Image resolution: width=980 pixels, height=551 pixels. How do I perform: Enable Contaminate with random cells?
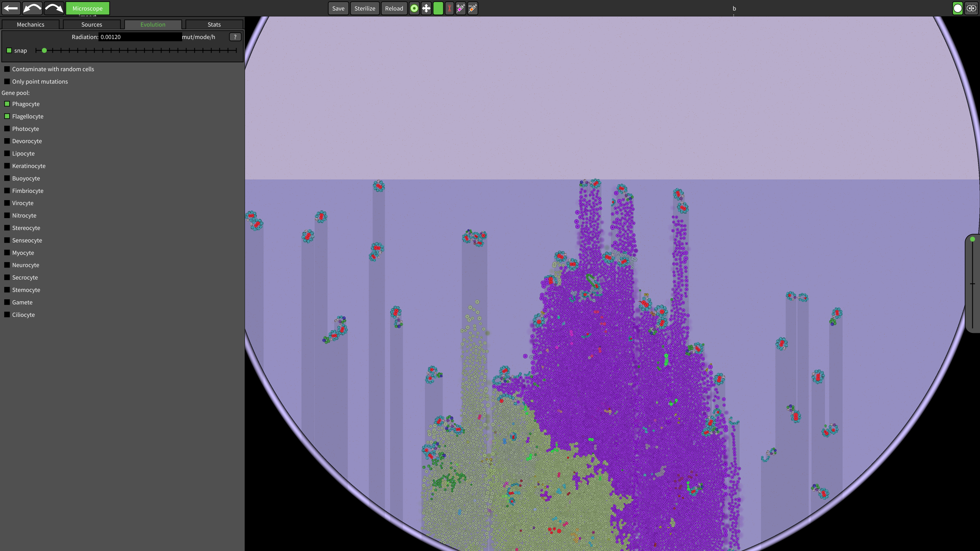point(7,69)
